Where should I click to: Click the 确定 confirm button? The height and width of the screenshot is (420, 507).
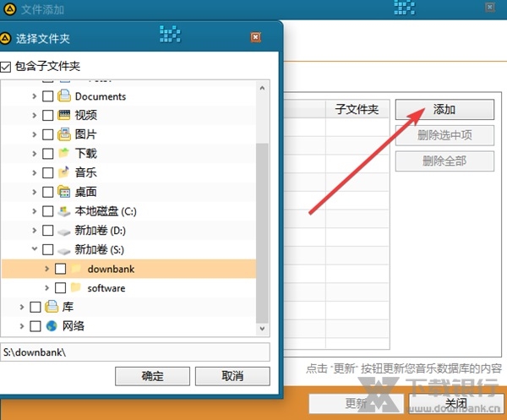152,376
